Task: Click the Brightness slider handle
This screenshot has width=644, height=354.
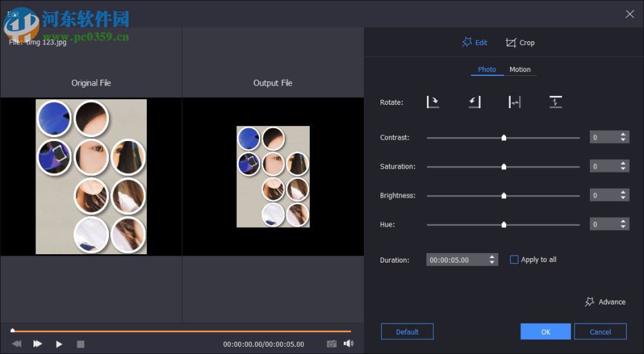Action: click(504, 196)
